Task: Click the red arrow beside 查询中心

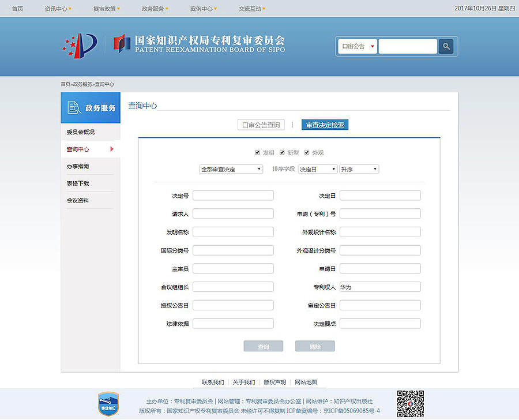Action: tap(112, 149)
